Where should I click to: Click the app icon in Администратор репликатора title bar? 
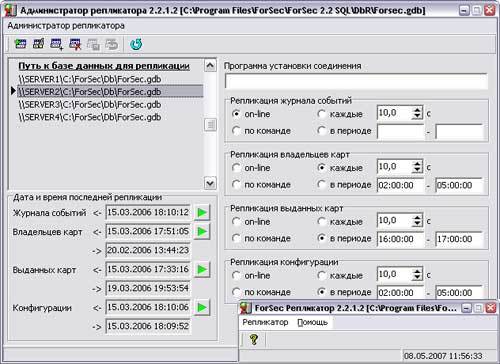tap(10, 11)
